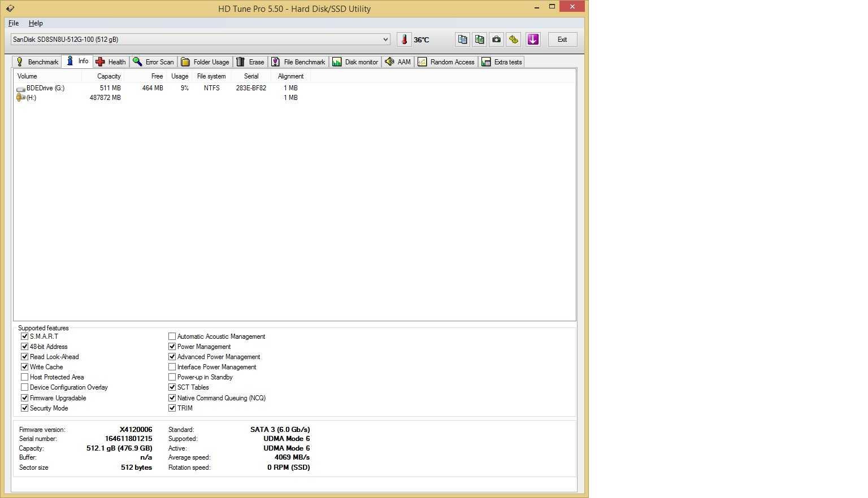Click the 283E-BF82 serial cell
The width and height of the screenshot is (868, 498).
[251, 88]
